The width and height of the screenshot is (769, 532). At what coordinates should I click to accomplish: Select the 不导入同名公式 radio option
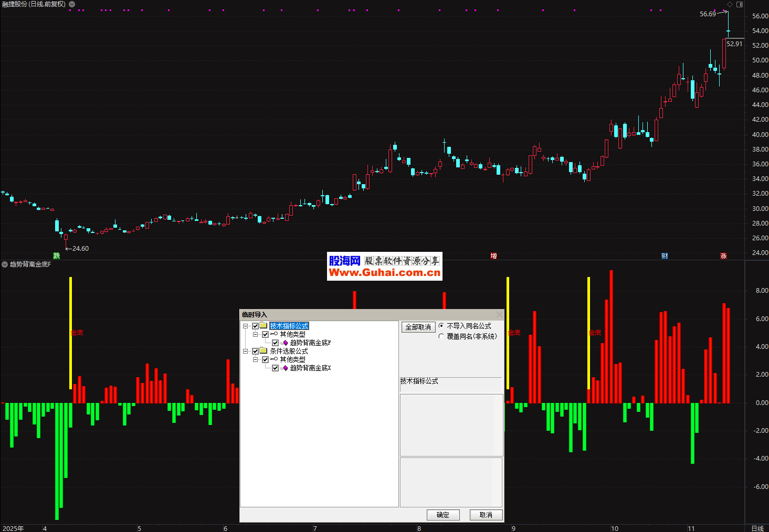click(441, 326)
